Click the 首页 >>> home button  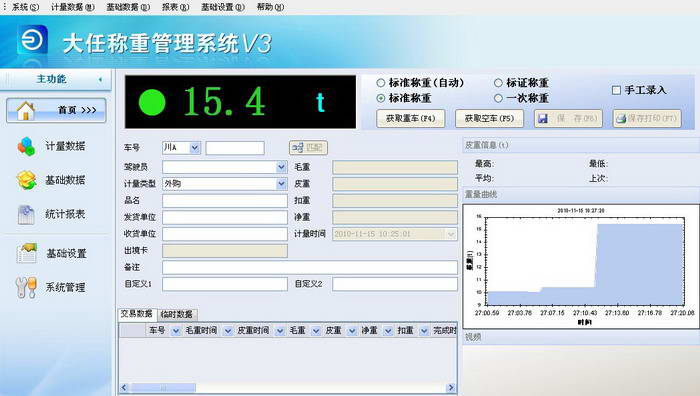pos(56,110)
